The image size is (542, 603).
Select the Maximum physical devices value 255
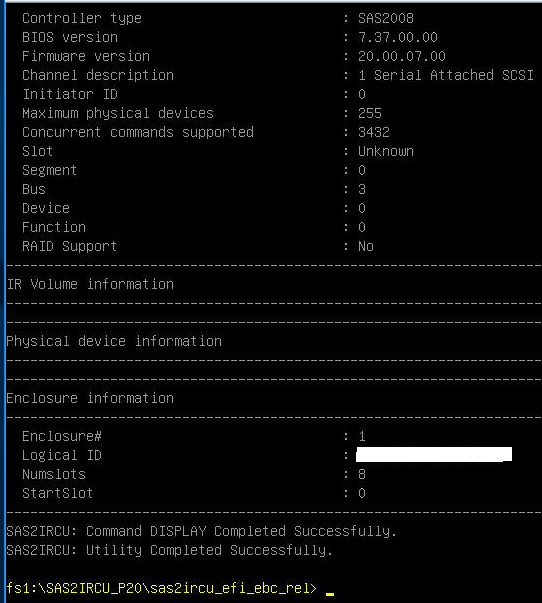[370, 113]
